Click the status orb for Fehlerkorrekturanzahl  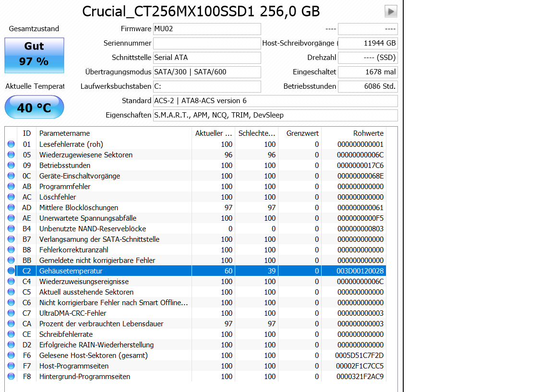tap(12, 250)
